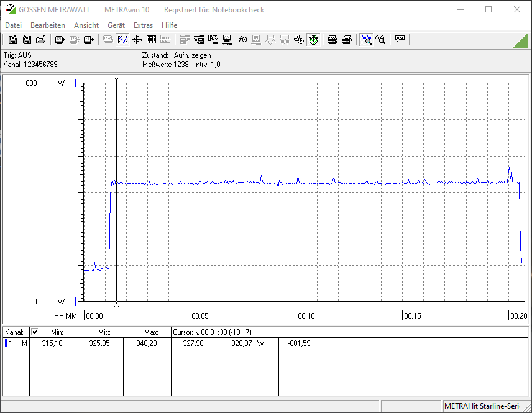532x413 pixels.
Task: Click the METRAHit Starline-Seri status bar entry
Action: tap(482, 406)
